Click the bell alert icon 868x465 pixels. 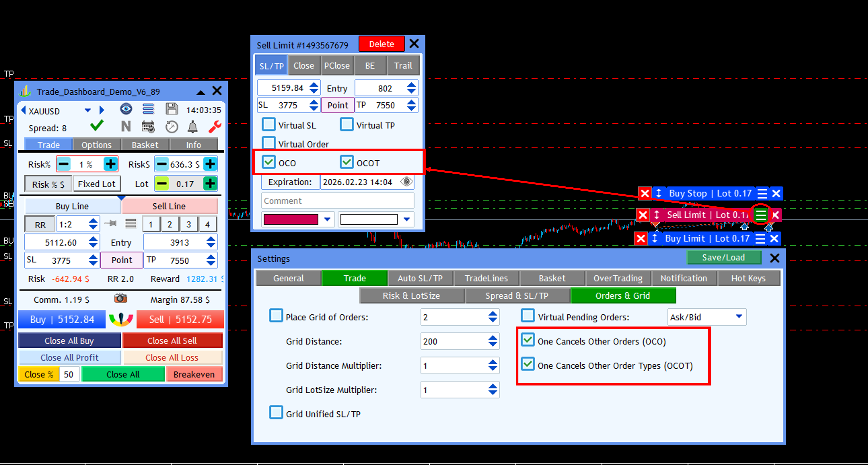coord(192,127)
